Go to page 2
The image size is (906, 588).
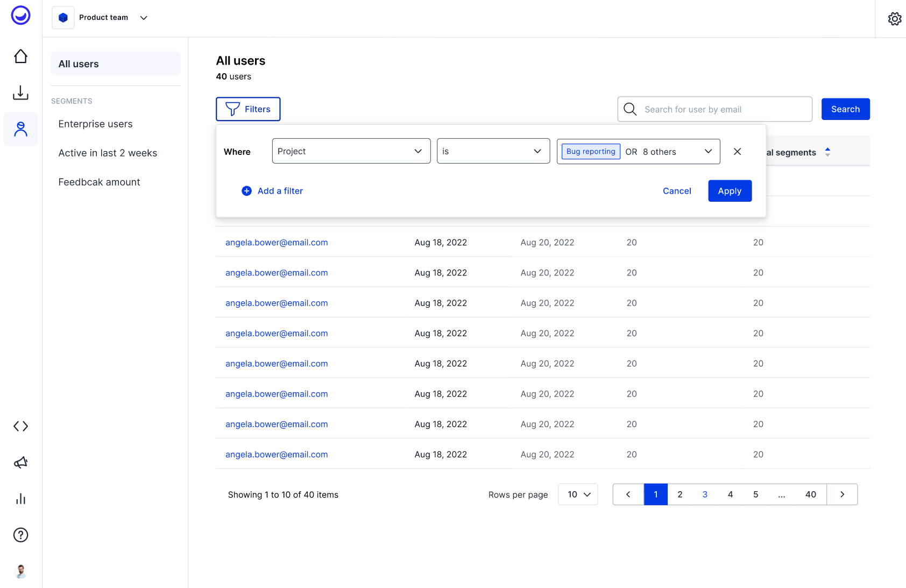[680, 494]
